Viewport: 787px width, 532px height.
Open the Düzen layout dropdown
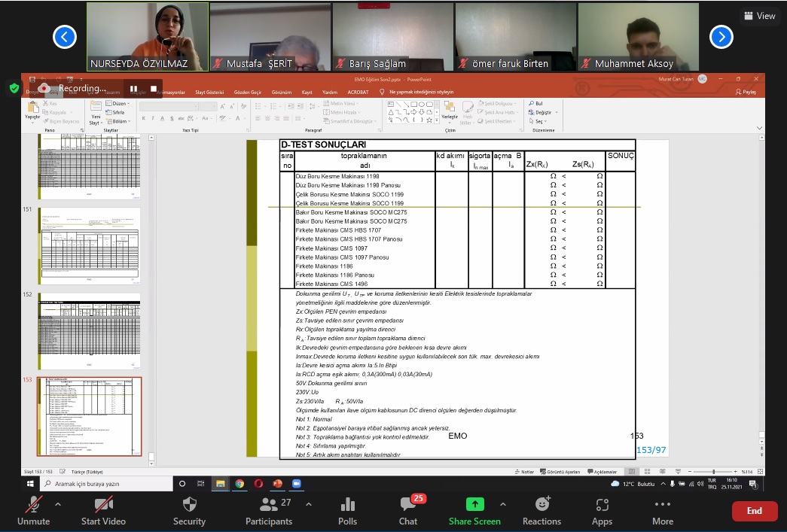click(118, 103)
